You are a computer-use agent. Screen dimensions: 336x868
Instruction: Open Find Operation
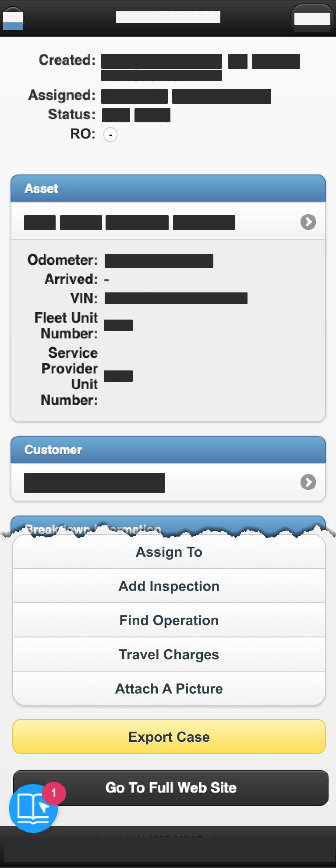(x=169, y=620)
